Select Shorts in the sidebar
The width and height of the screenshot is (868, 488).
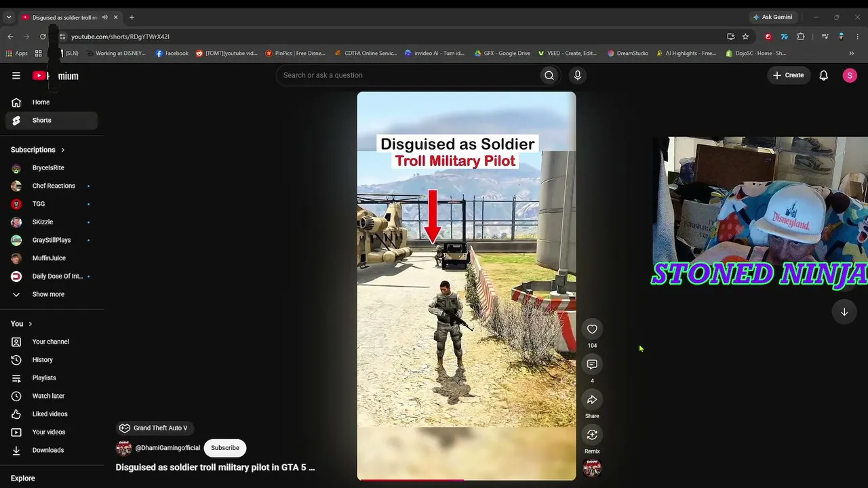point(52,120)
